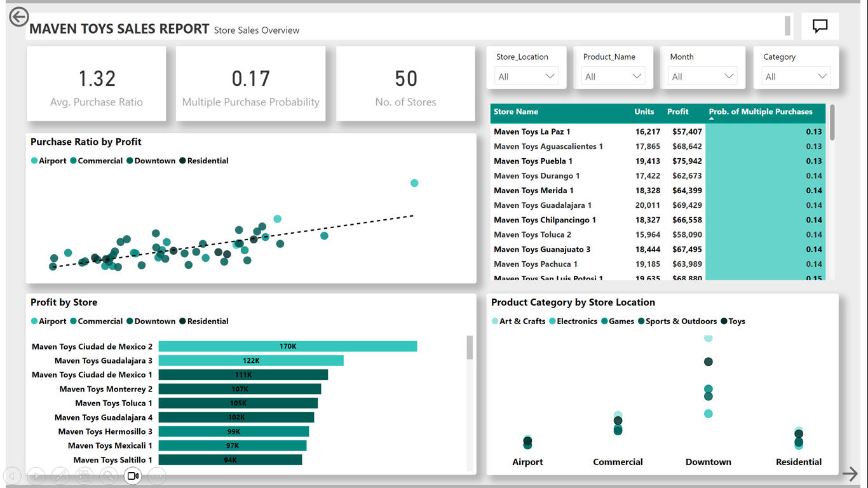868x488 pixels.
Task: Expand the Store_Location filter dropdown
Action: (x=526, y=76)
